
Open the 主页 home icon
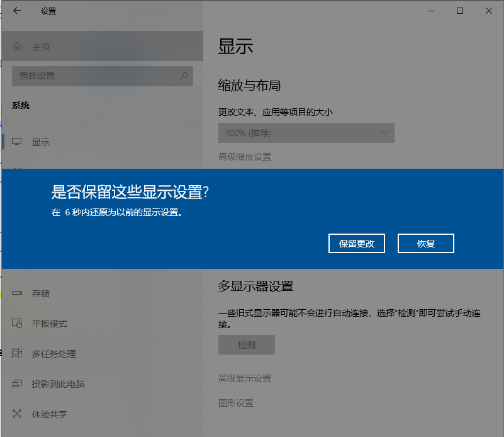[18, 47]
